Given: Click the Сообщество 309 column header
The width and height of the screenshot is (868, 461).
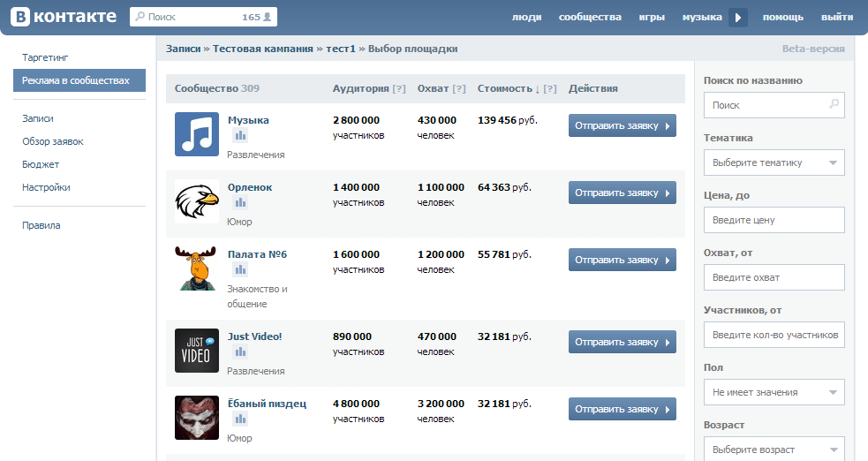Looking at the screenshot, I should tap(217, 88).
